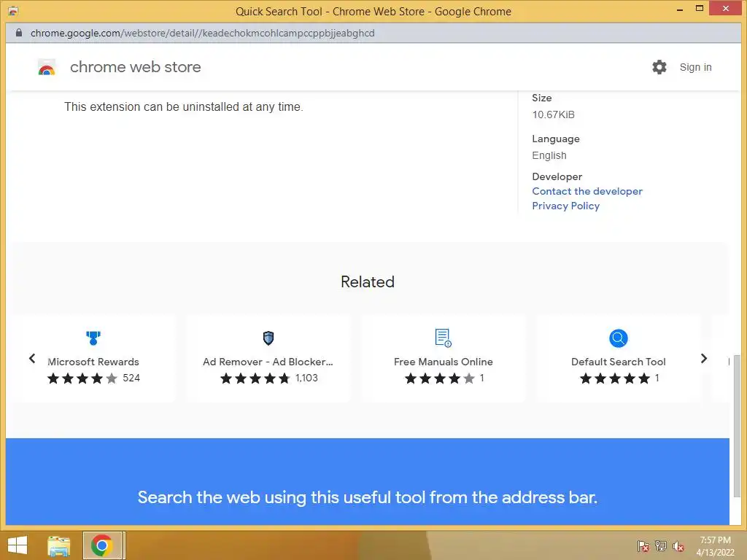
Task: Click the 10.67KiB size value
Action: pyautogui.click(x=553, y=114)
